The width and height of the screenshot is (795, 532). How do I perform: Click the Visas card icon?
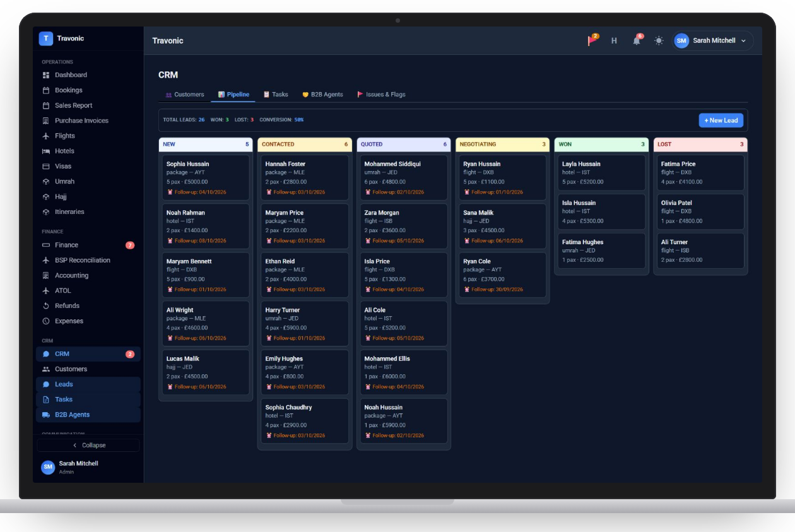tap(46, 166)
